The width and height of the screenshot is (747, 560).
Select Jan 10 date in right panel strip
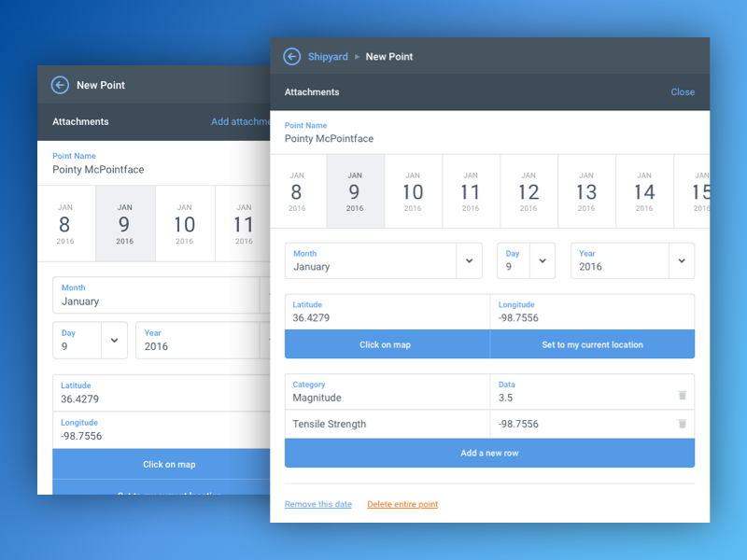[413, 191]
